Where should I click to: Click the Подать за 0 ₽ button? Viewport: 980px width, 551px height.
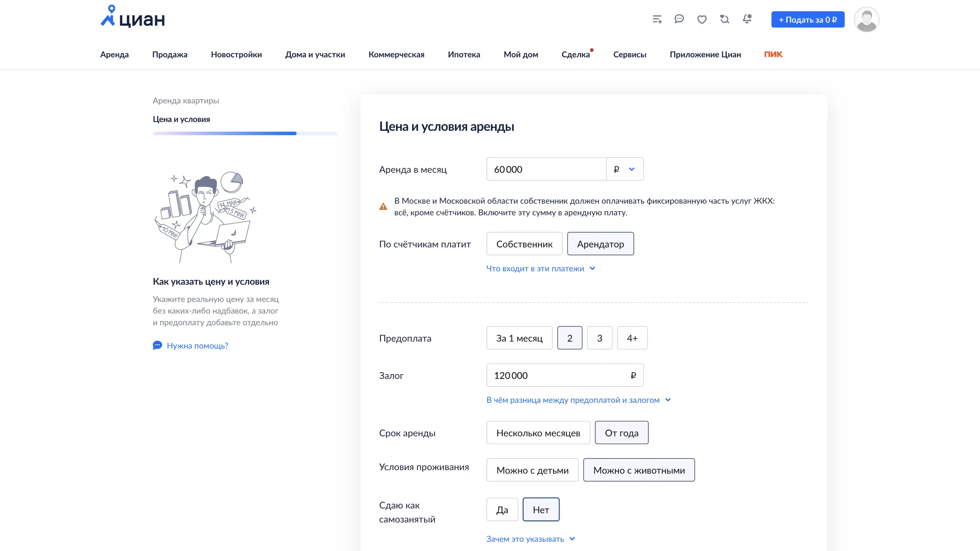tap(807, 19)
